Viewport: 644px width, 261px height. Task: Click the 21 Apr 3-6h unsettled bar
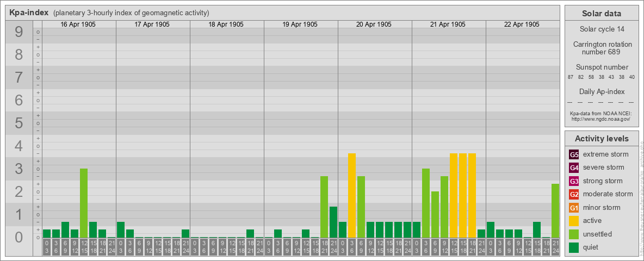426,203
